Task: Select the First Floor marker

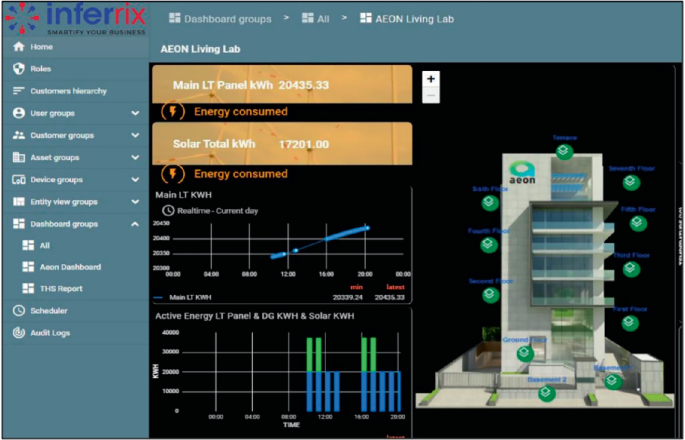Action: pos(630,323)
